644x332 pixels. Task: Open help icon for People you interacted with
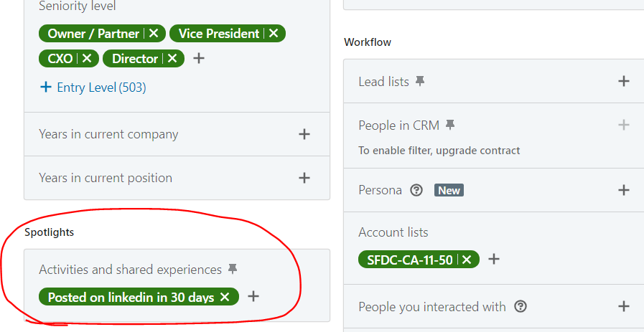coord(521,306)
